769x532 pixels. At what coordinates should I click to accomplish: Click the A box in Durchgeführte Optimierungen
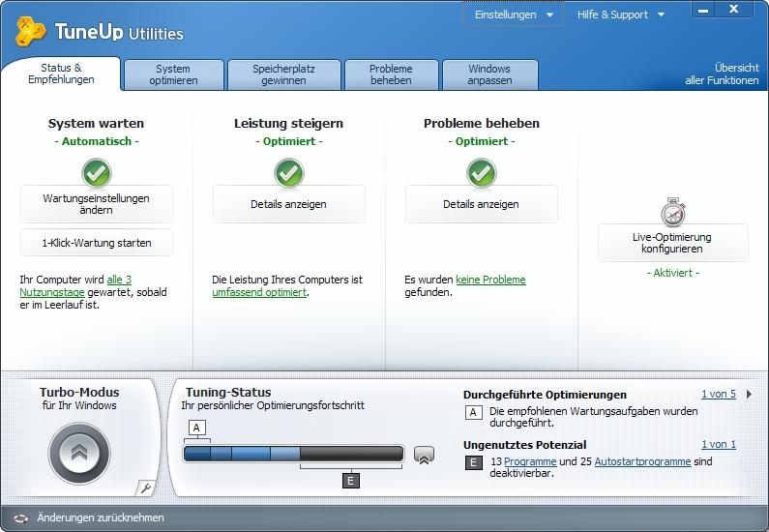[x=473, y=412]
